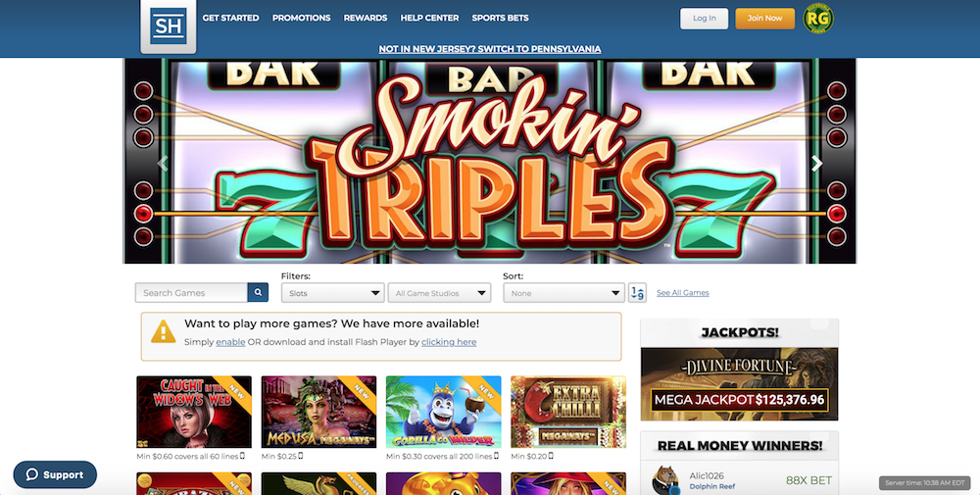Click mobile icon after 200 lines text
The height and width of the screenshot is (495, 980).
click(496, 456)
